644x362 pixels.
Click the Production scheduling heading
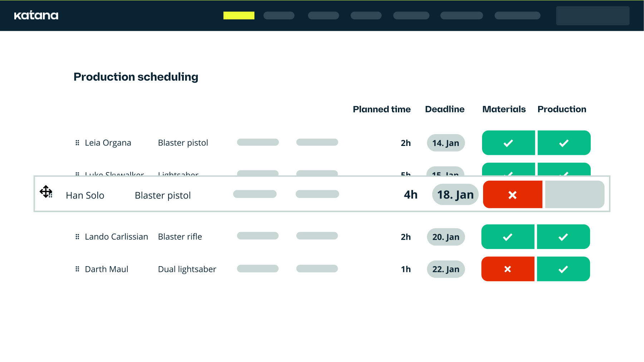(x=136, y=77)
